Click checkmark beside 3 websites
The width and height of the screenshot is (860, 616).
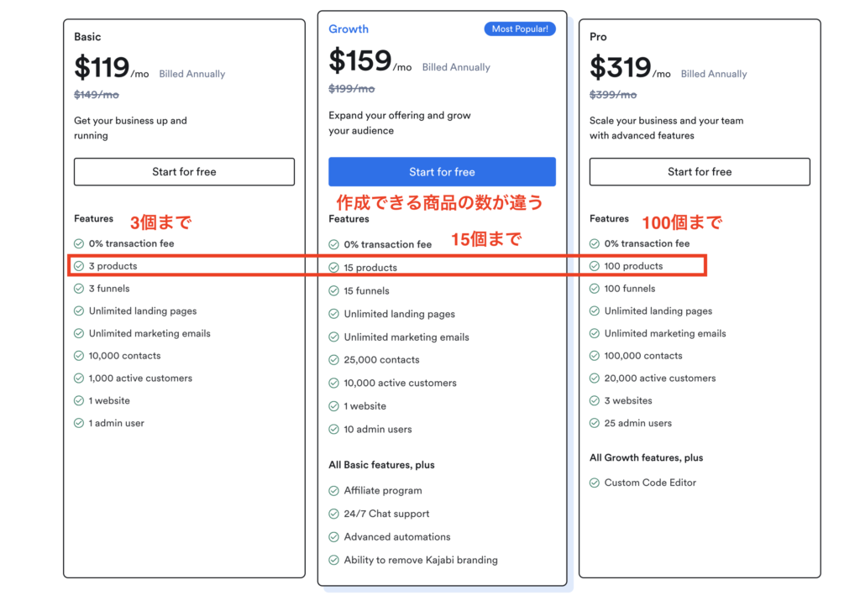(x=595, y=400)
